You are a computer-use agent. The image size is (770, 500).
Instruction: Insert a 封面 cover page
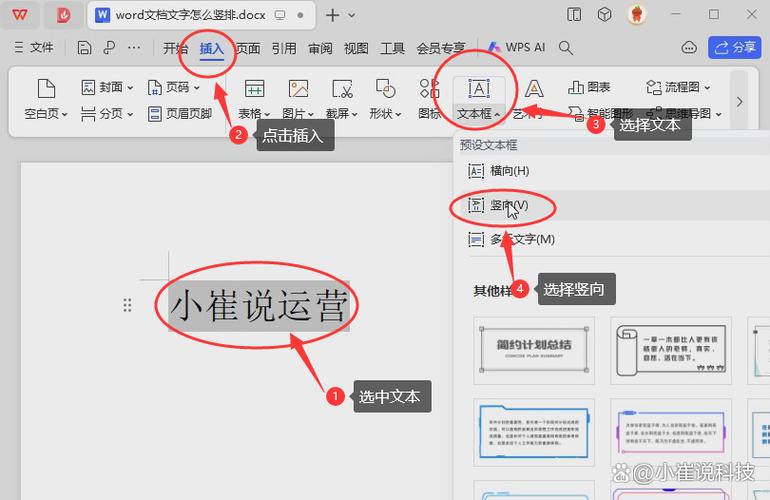pyautogui.click(x=102, y=87)
